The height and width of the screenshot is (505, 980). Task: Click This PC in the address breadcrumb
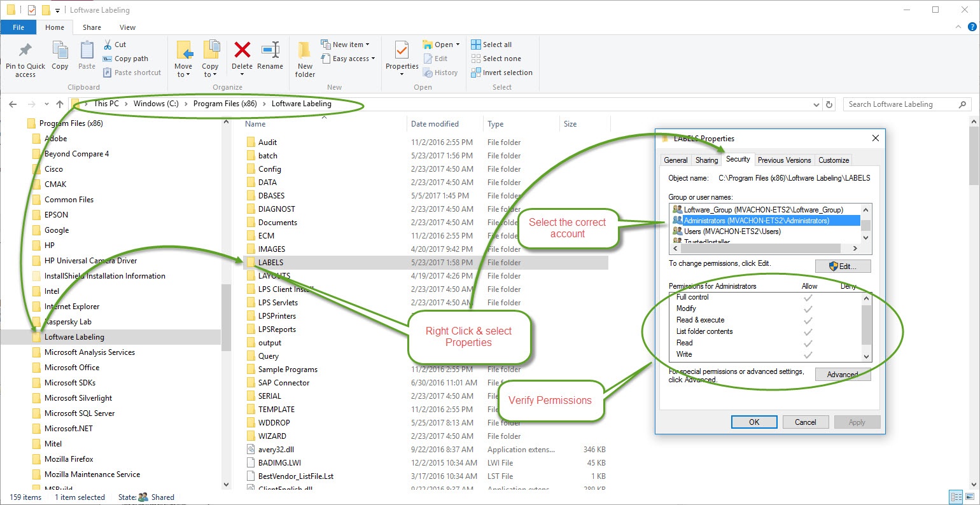coord(106,104)
